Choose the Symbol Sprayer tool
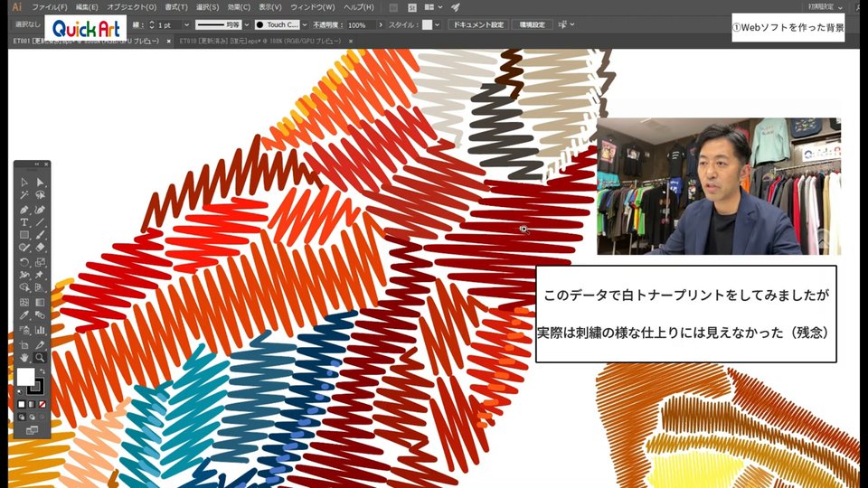This screenshot has height=488, width=868. coord(24,330)
